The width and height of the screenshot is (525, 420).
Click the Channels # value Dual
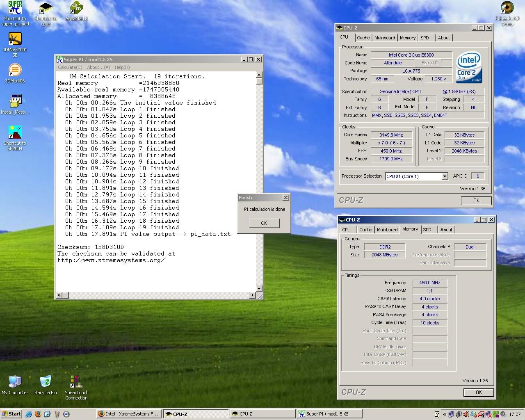click(x=470, y=247)
